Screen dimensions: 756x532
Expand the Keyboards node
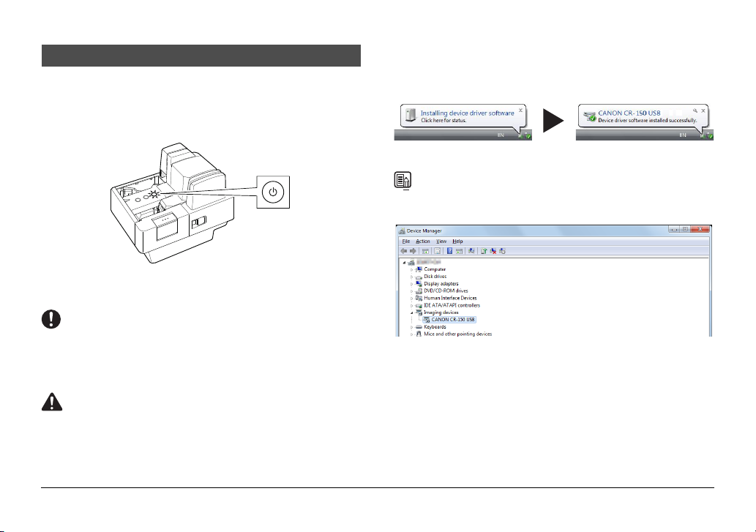[x=412, y=328]
